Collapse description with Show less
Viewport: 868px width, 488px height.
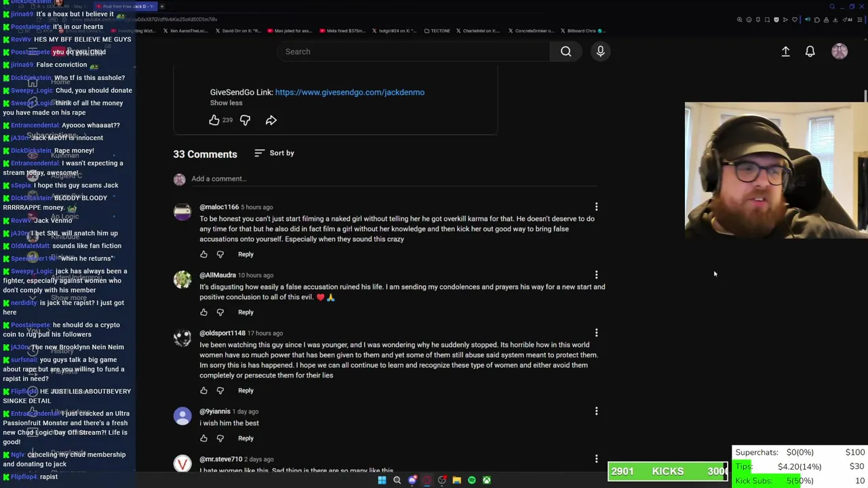pos(226,103)
